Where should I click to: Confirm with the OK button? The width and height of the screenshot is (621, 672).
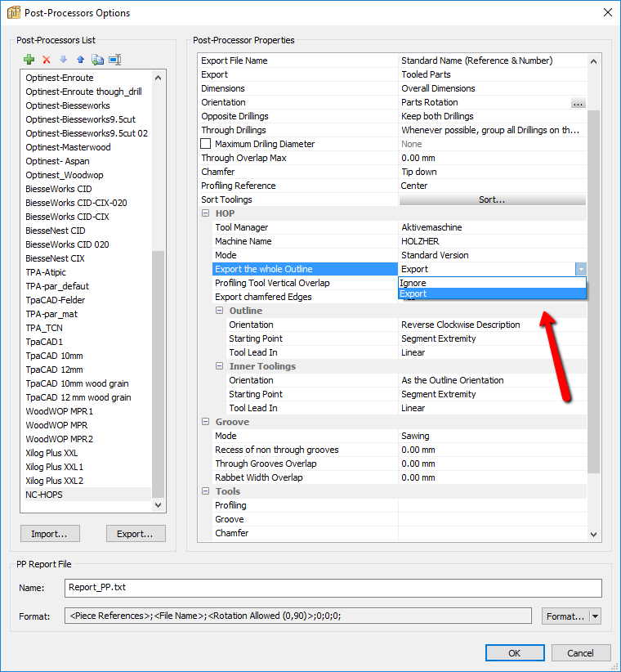(515, 652)
